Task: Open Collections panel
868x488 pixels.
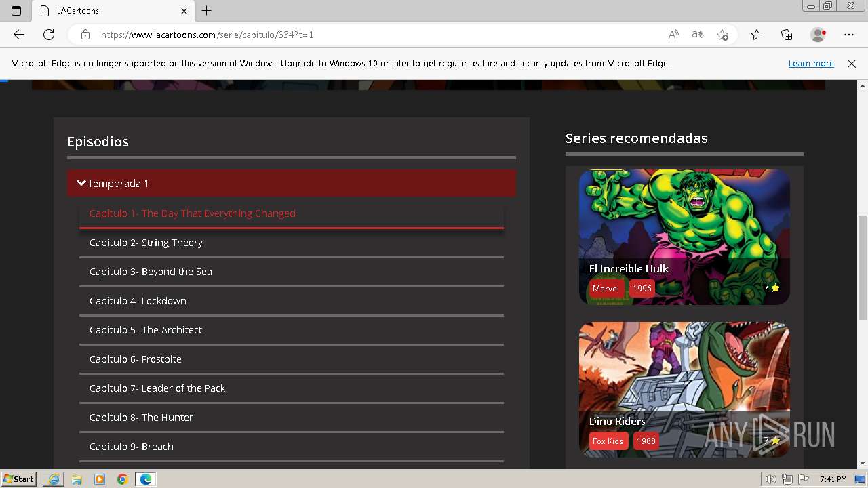Action: click(x=787, y=35)
